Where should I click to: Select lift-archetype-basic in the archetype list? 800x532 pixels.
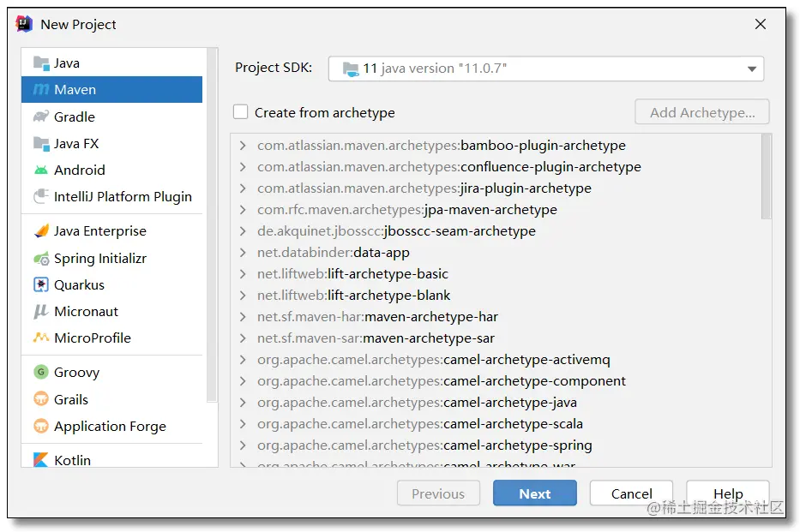point(388,274)
